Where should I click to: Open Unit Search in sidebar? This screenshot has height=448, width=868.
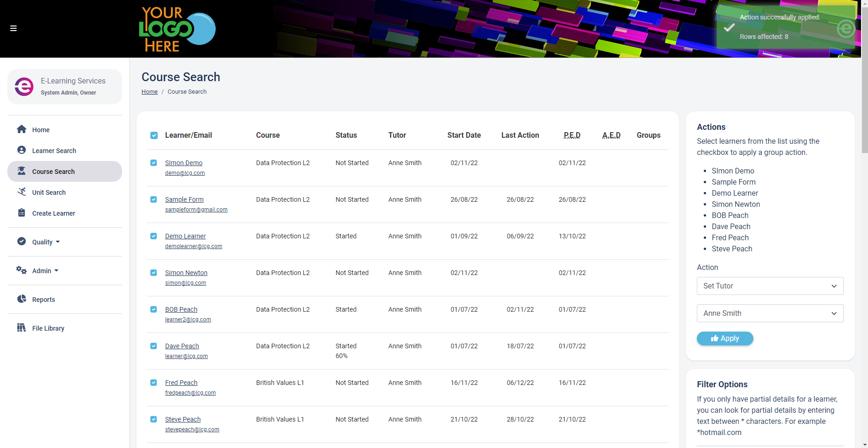pos(64,192)
